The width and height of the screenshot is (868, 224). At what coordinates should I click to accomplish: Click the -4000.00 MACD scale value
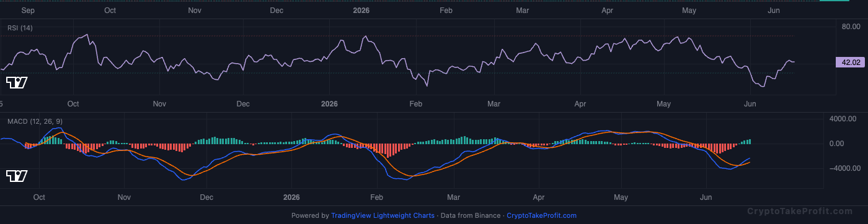[845, 168]
